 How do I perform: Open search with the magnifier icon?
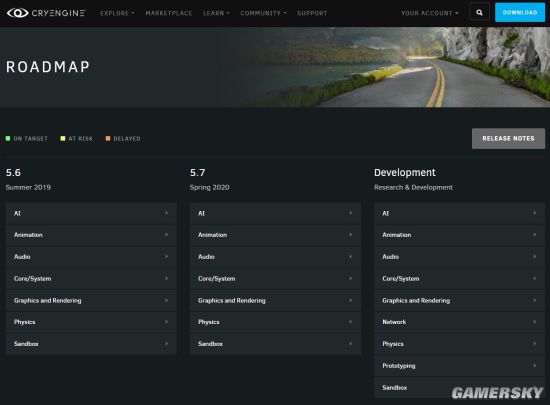pos(479,13)
